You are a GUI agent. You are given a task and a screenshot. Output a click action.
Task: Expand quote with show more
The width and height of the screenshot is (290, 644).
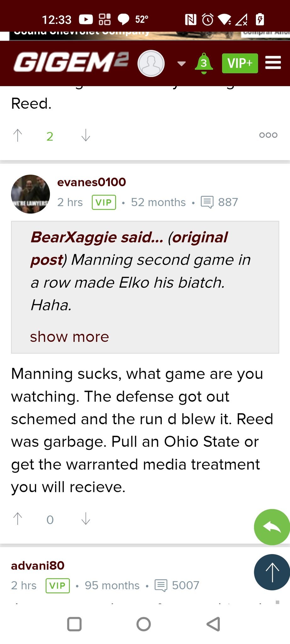point(70,337)
